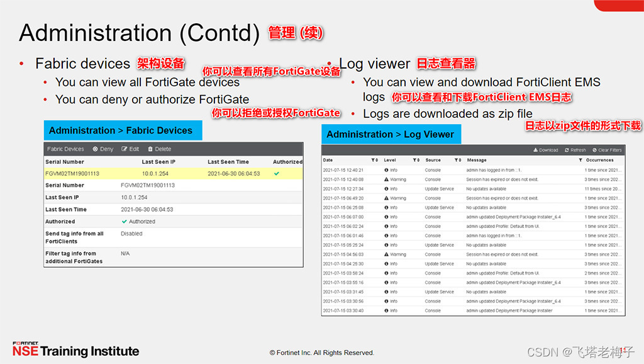Click '2 times since' occurrences at 03:58:24
The width and height of the screenshot is (644, 364).
602,273
